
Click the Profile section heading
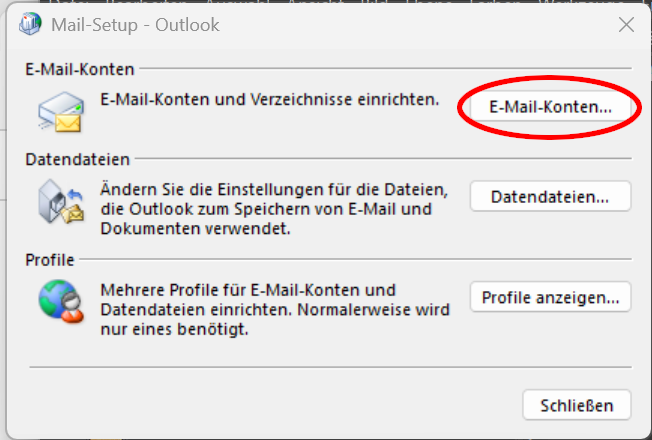click(x=50, y=260)
